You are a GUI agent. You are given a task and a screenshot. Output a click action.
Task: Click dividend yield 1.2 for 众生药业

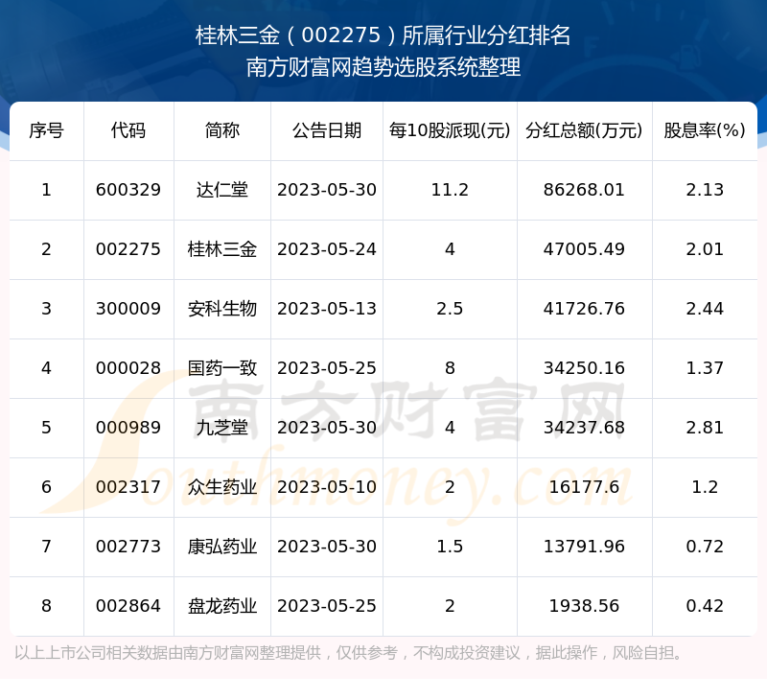point(705,487)
